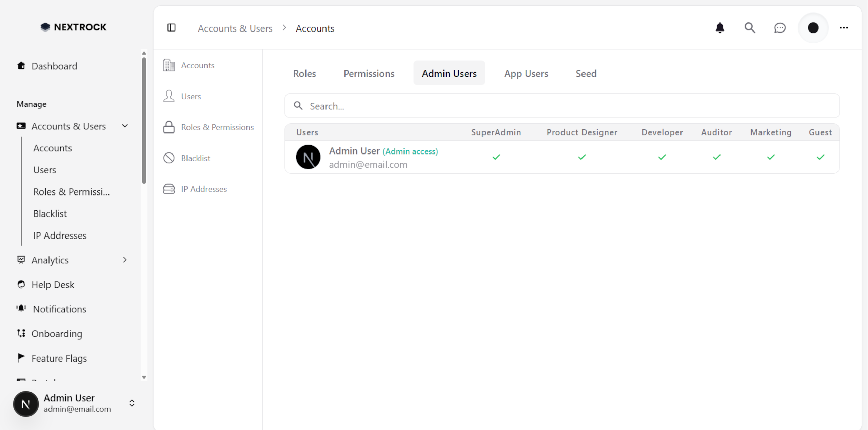The width and height of the screenshot is (868, 430).
Task: Open Accounts section in middle panel
Action: point(198,65)
